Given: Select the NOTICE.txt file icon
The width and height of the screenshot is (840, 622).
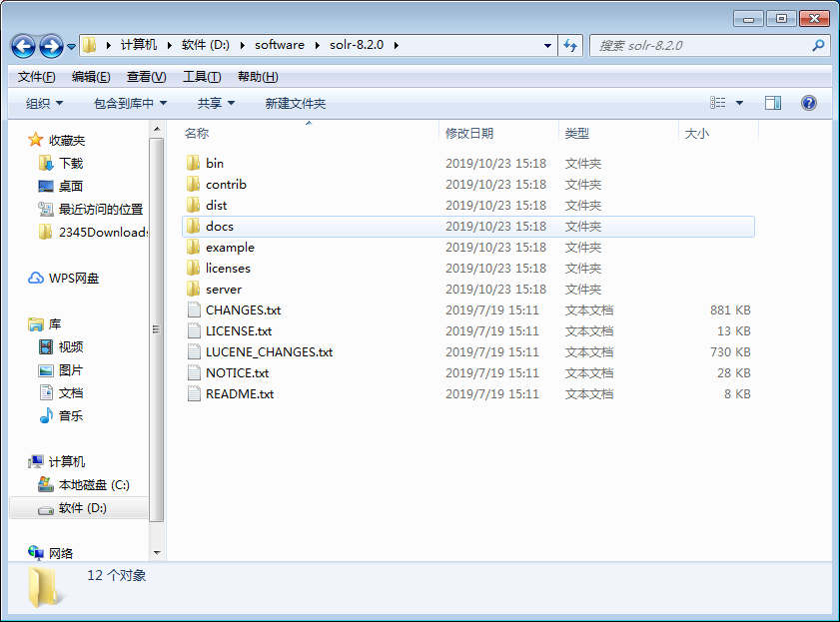Looking at the screenshot, I should point(194,373).
